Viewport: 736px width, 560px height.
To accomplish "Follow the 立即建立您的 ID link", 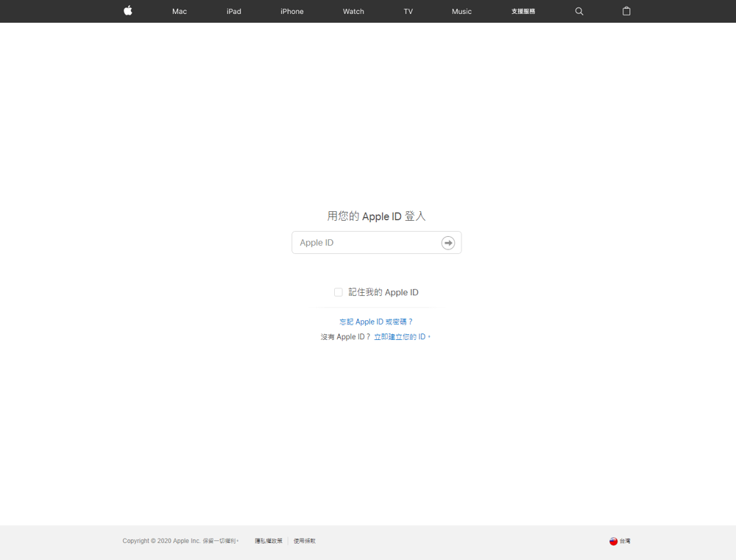I will point(402,337).
